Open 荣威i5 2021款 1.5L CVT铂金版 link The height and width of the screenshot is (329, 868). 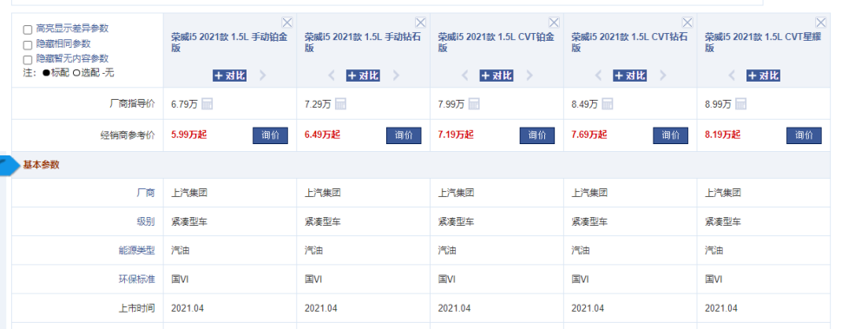pyautogui.click(x=496, y=43)
